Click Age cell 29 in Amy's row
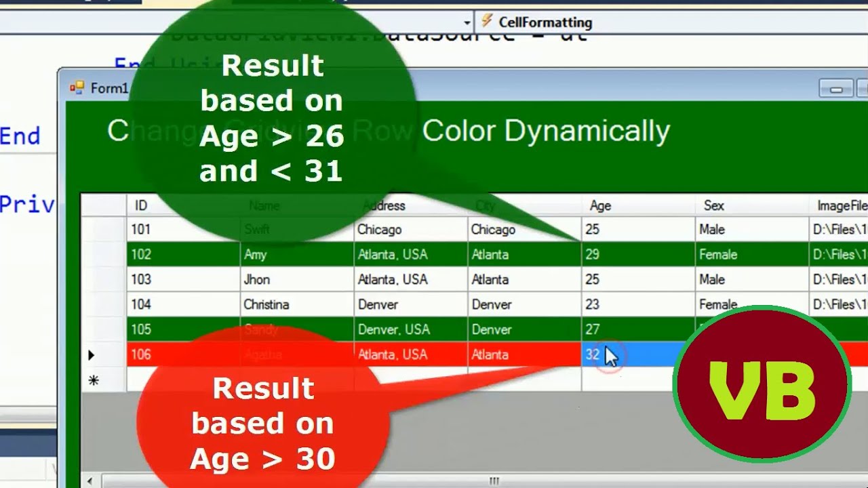The width and height of the screenshot is (868, 488). (x=638, y=255)
